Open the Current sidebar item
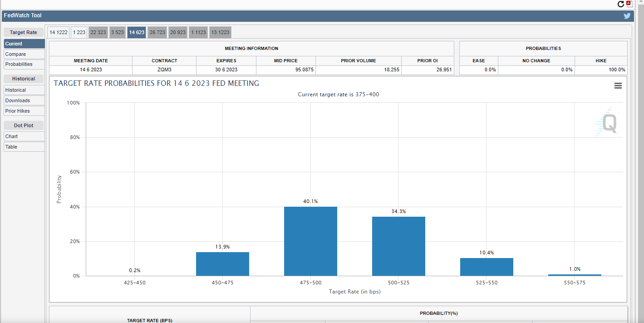 [x=24, y=44]
